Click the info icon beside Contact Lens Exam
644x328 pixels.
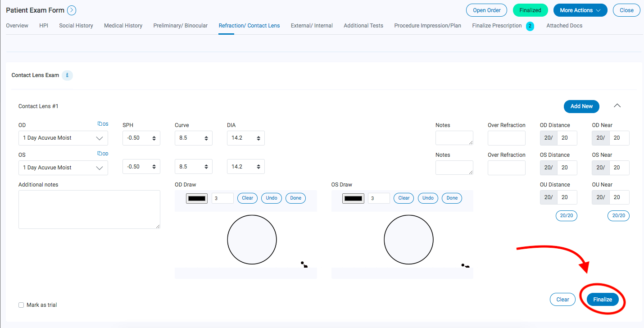(67, 75)
